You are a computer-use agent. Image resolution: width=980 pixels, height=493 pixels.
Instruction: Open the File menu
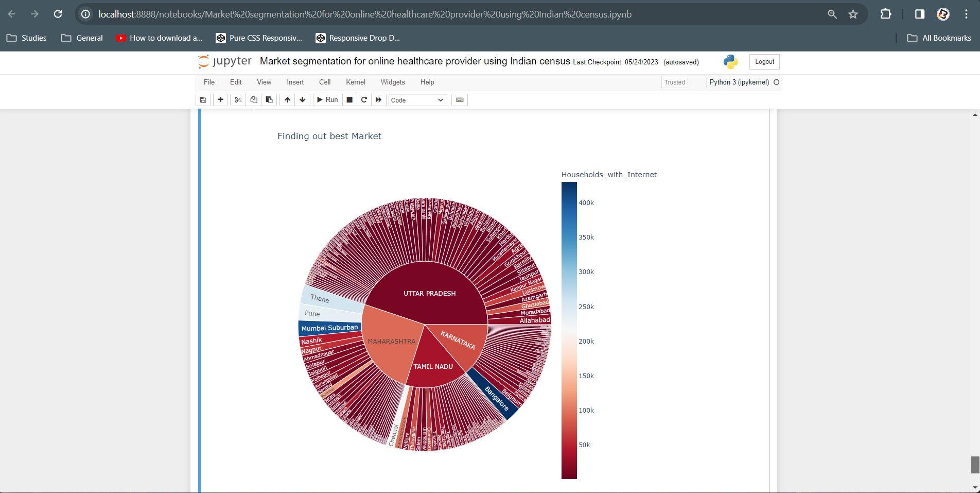(209, 82)
